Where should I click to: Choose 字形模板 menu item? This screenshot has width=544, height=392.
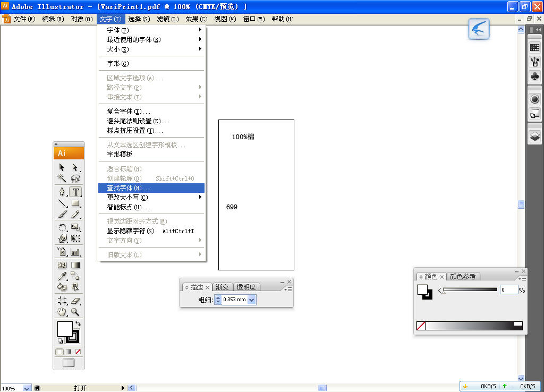pyautogui.click(x=151, y=155)
